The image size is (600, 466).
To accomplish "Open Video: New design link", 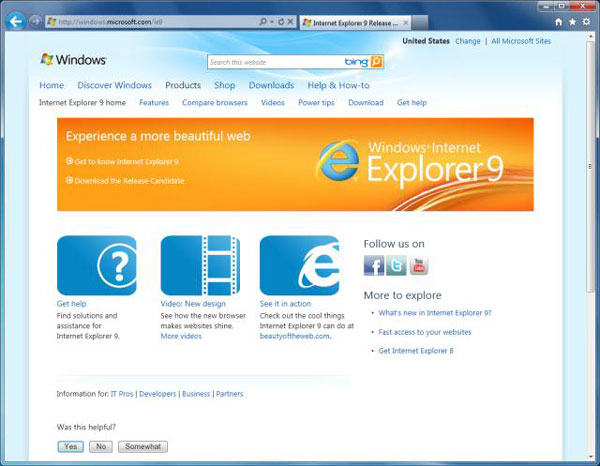I will tap(193, 304).
